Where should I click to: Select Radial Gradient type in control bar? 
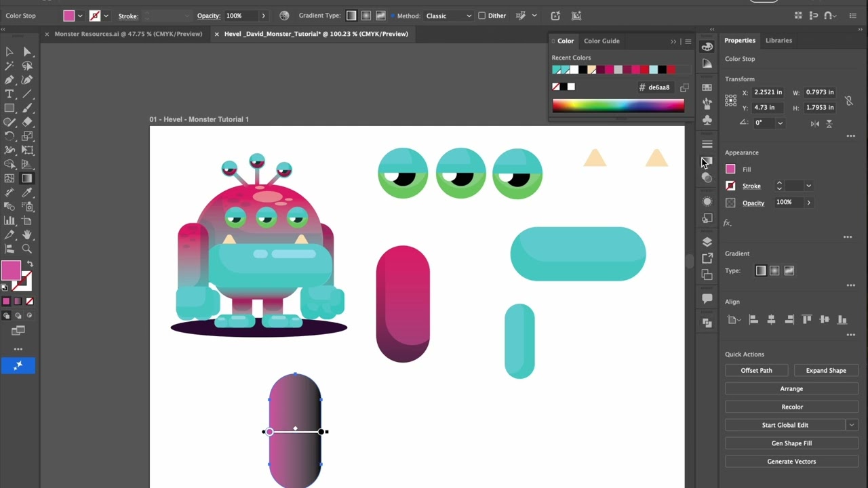tap(366, 16)
